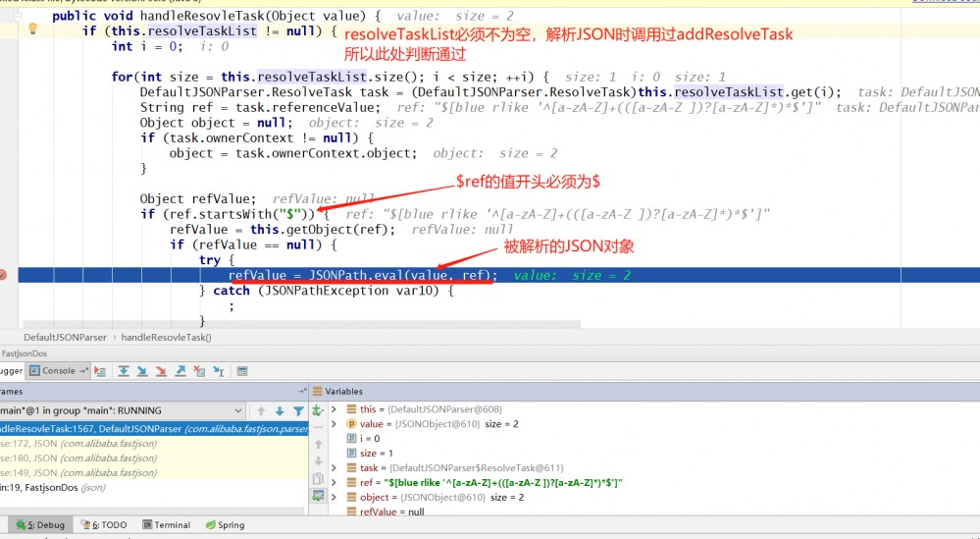Click Step Out debug icon
This screenshot has width=980, height=539.
point(180,371)
